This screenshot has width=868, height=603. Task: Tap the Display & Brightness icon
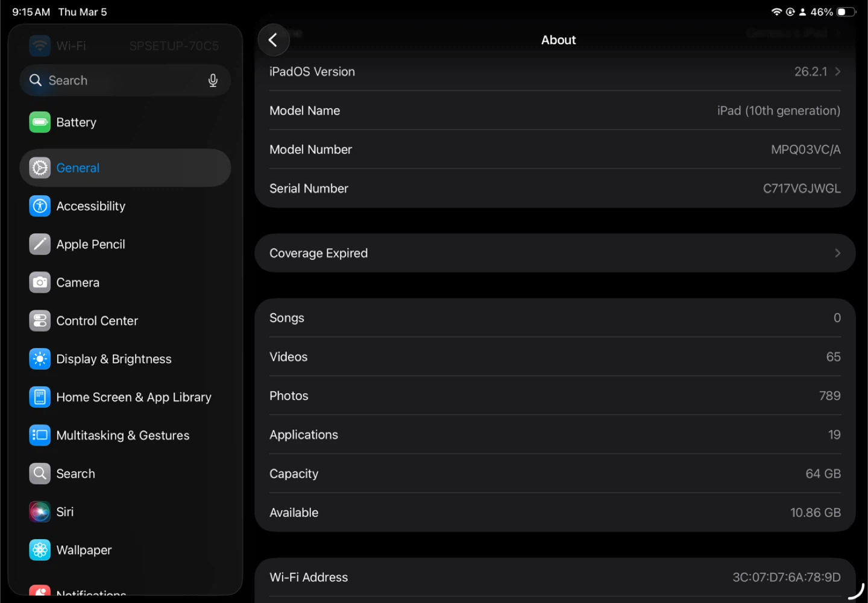[x=40, y=359]
